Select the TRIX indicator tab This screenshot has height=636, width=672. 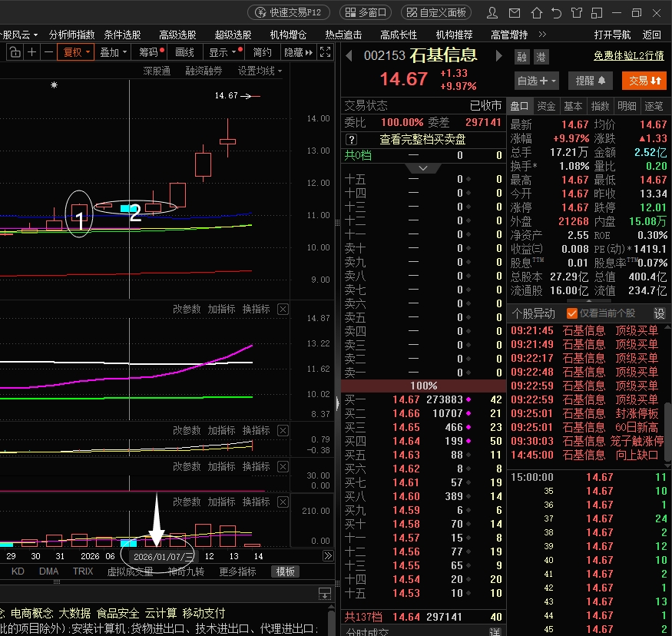pyautogui.click(x=83, y=571)
